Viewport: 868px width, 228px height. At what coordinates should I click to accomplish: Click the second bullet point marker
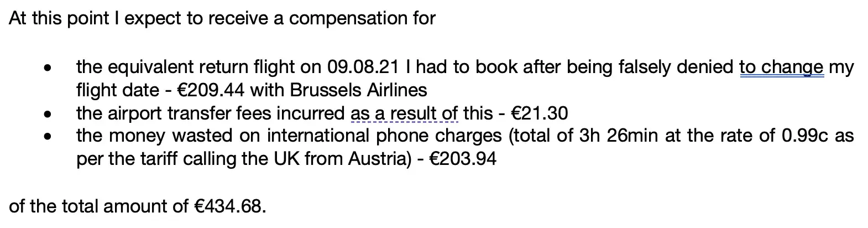pyautogui.click(x=48, y=115)
